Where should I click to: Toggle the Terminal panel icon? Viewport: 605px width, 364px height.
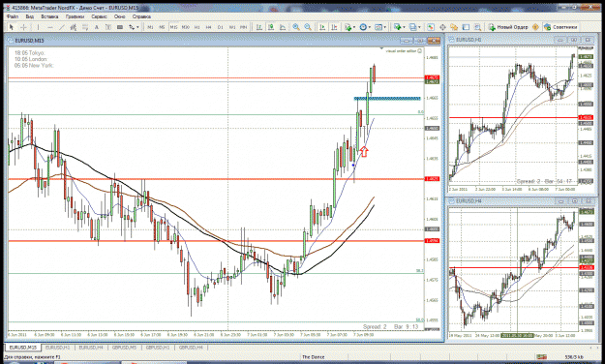point(466,27)
